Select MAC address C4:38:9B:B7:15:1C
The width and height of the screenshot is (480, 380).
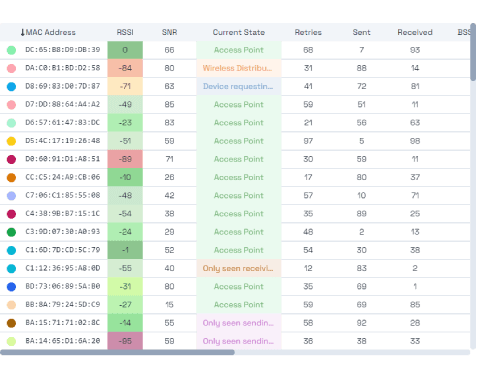click(x=63, y=213)
